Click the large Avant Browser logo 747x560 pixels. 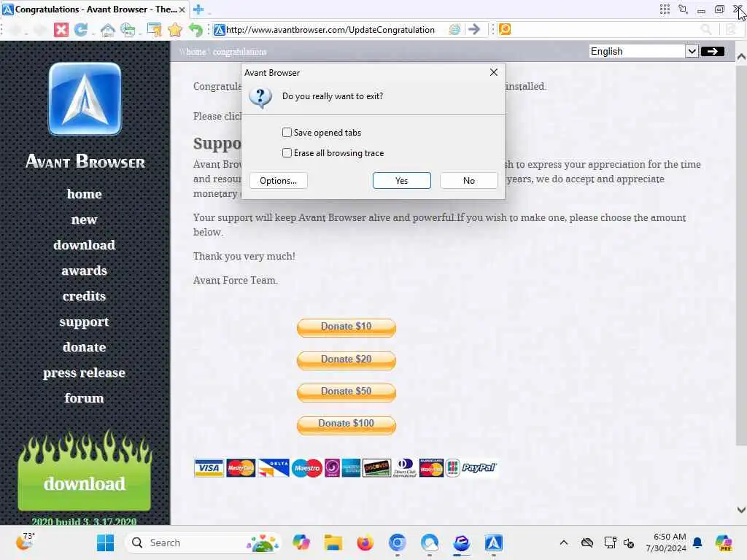(x=85, y=99)
